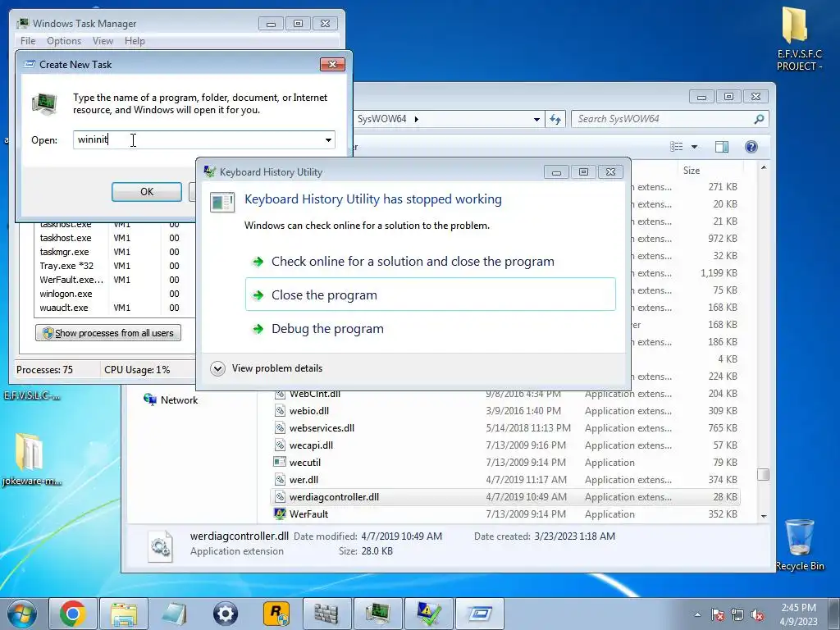Open the Rockstar launcher taskbar icon
This screenshot has width=840, height=630.
[x=276, y=614]
